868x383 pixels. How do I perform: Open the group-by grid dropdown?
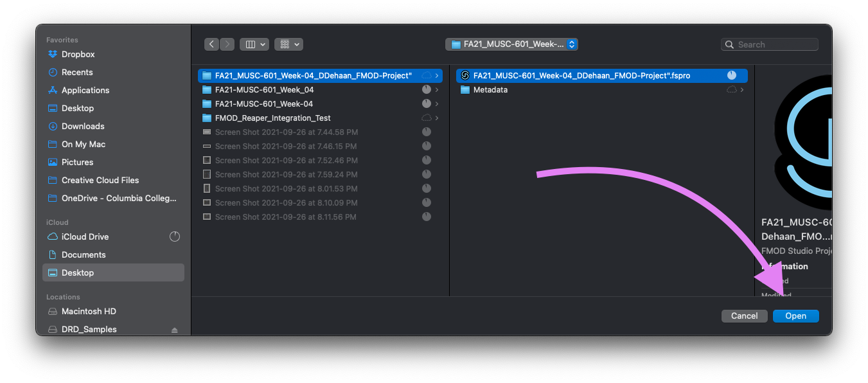pyautogui.click(x=288, y=44)
